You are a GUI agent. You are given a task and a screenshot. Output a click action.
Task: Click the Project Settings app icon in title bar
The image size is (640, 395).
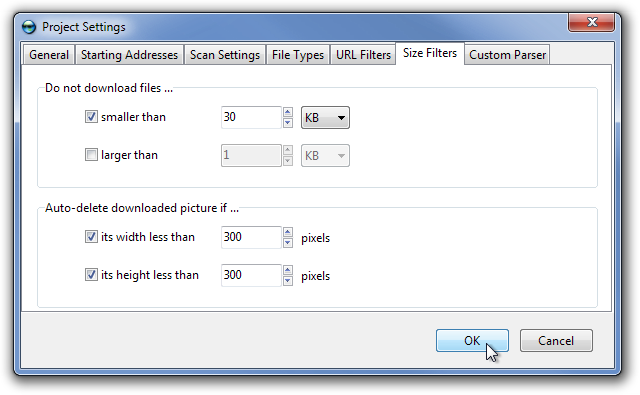(x=29, y=27)
